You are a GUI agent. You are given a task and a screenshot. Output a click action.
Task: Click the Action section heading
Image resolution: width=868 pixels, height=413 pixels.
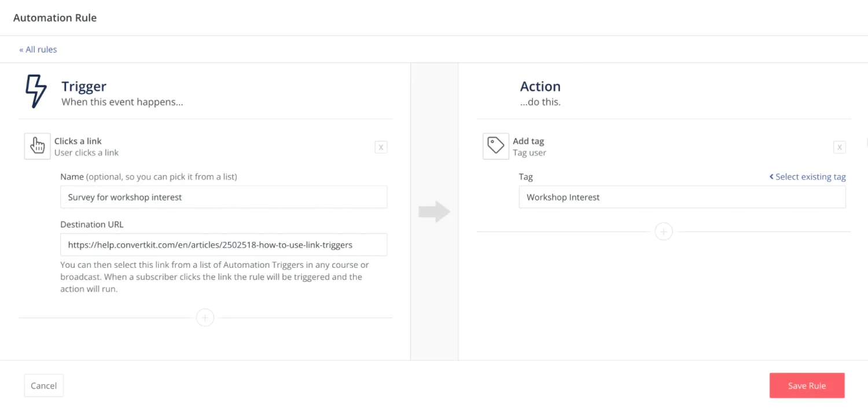pyautogui.click(x=540, y=87)
